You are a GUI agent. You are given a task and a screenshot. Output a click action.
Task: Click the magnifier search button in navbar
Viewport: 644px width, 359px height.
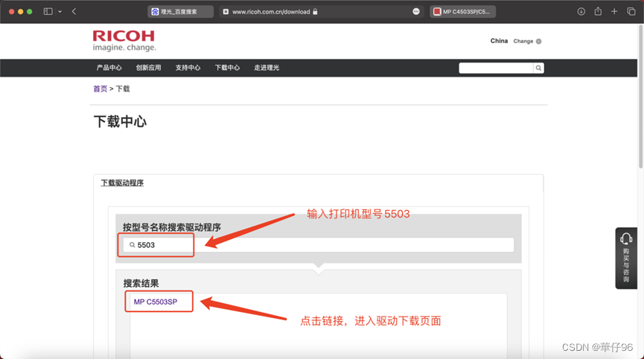(538, 68)
